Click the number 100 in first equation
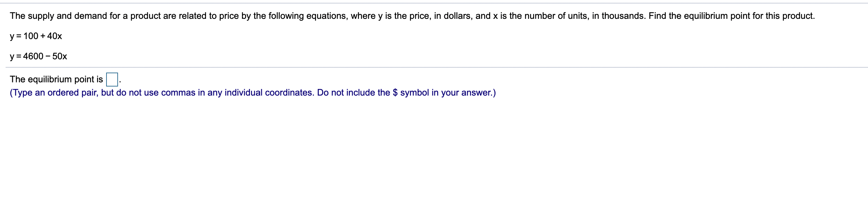The image size is (868, 210). [x=31, y=36]
